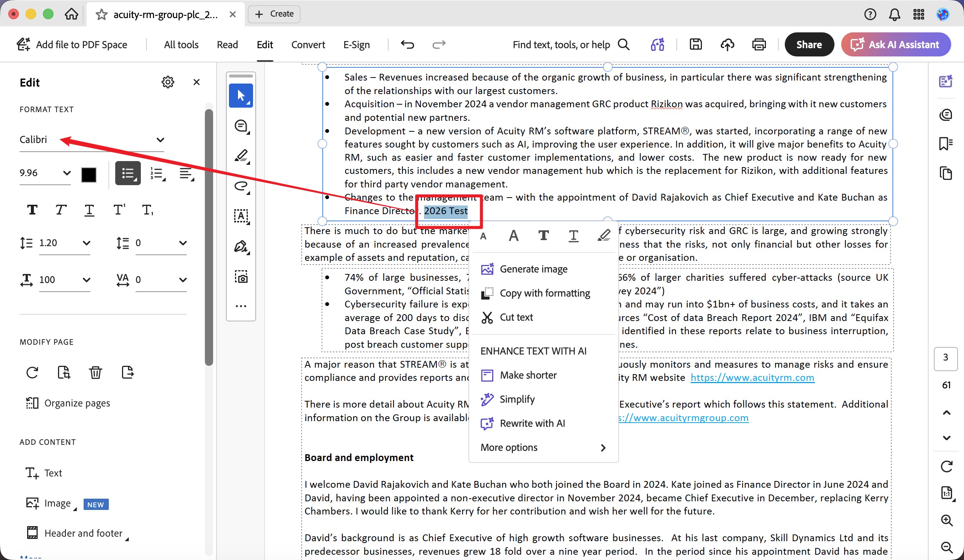Open page thumbnails icon on right rail
This screenshot has width=964, height=560.
946,173
